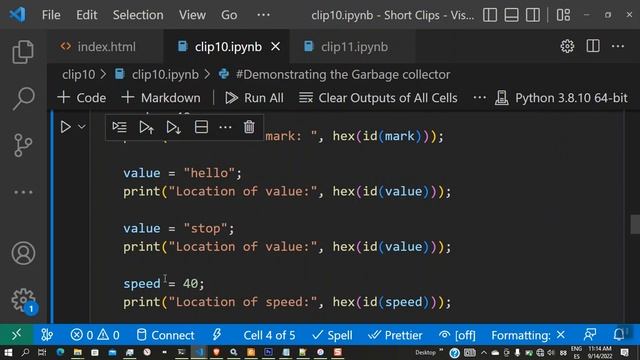Execute above cells icon
The width and height of the screenshot is (640, 360).
[x=147, y=127]
